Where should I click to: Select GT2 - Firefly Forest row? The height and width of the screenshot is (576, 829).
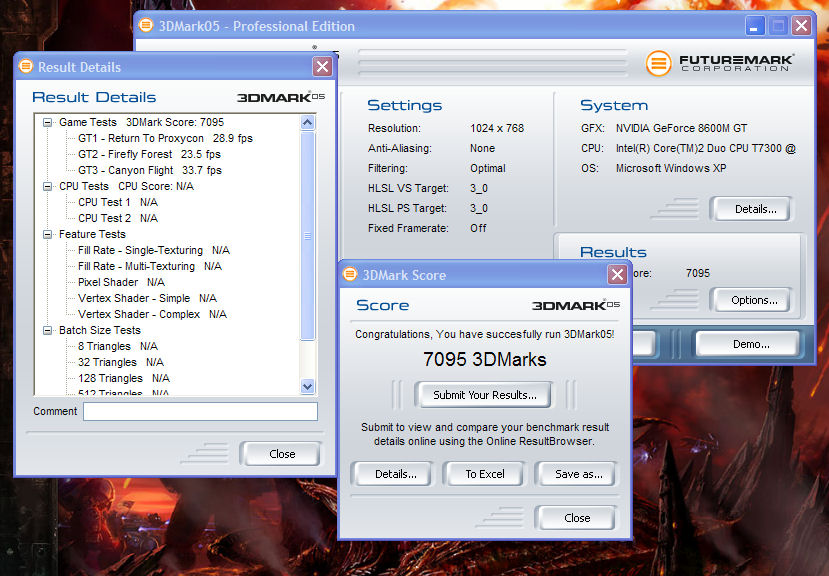coord(149,154)
